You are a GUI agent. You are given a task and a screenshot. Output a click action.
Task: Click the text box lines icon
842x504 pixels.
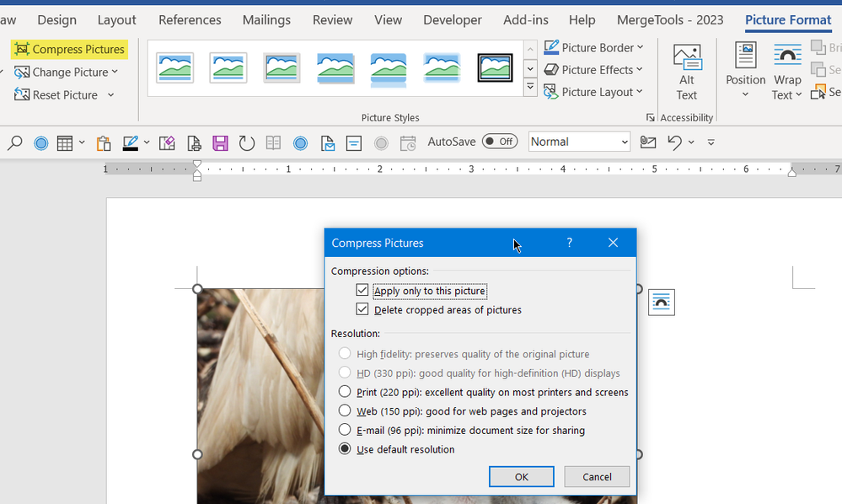click(x=354, y=143)
